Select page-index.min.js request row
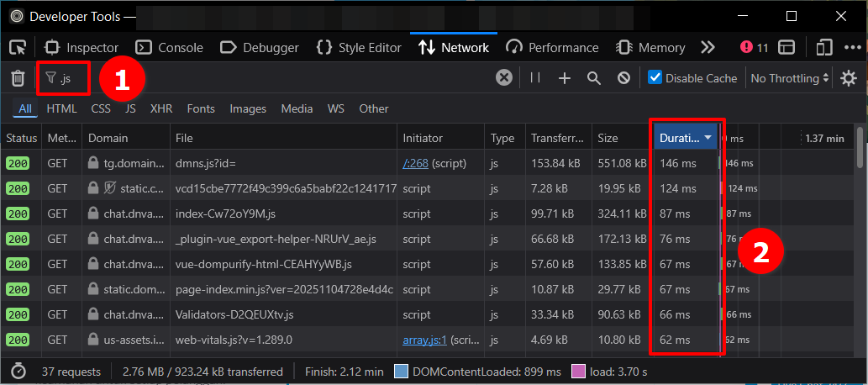Viewport: 868px width, 385px height. [426, 289]
